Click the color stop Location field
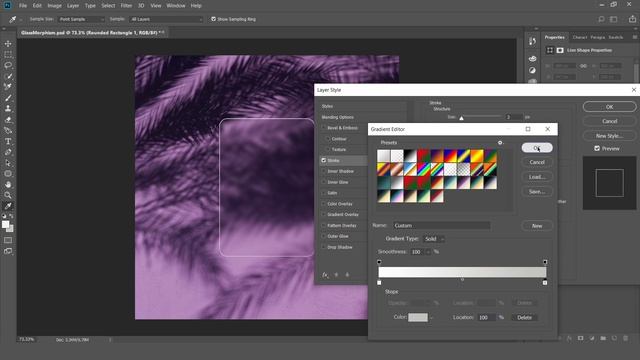640x360 pixels. (x=487, y=318)
